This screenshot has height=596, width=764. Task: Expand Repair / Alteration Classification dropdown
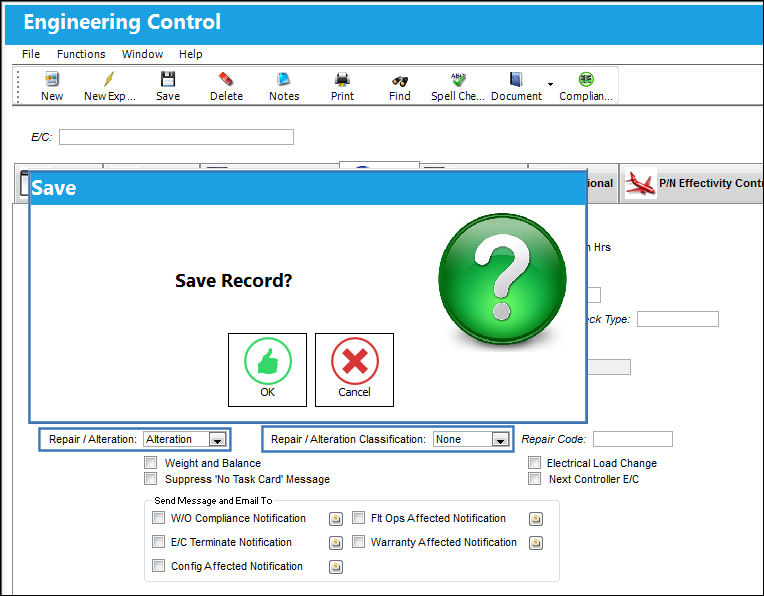(x=500, y=440)
